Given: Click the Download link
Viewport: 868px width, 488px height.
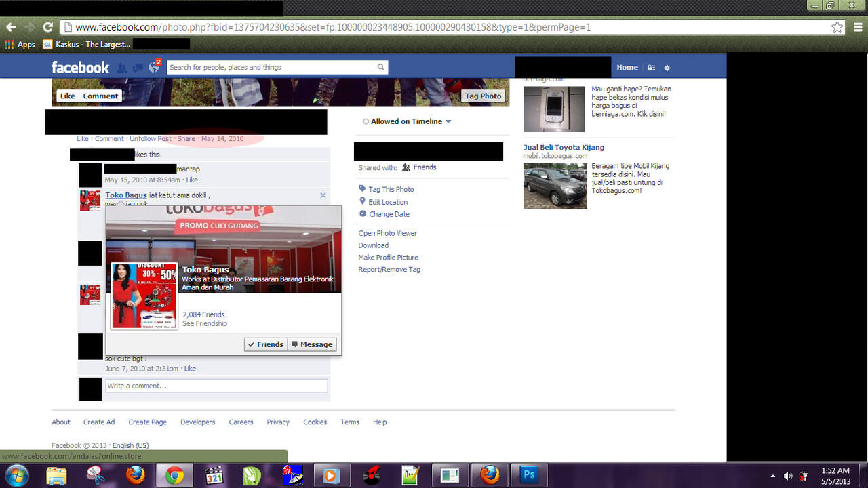Looking at the screenshot, I should click(374, 245).
